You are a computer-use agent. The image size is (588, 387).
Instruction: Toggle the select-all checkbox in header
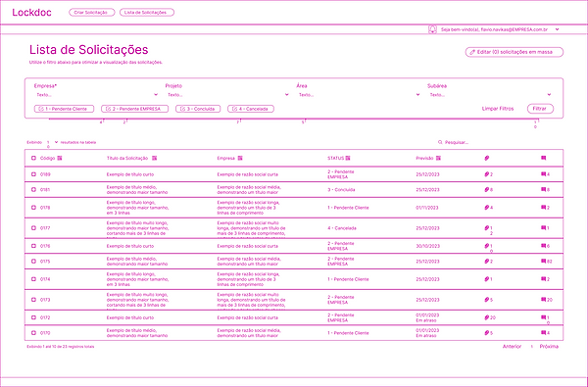pyautogui.click(x=33, y=159)
